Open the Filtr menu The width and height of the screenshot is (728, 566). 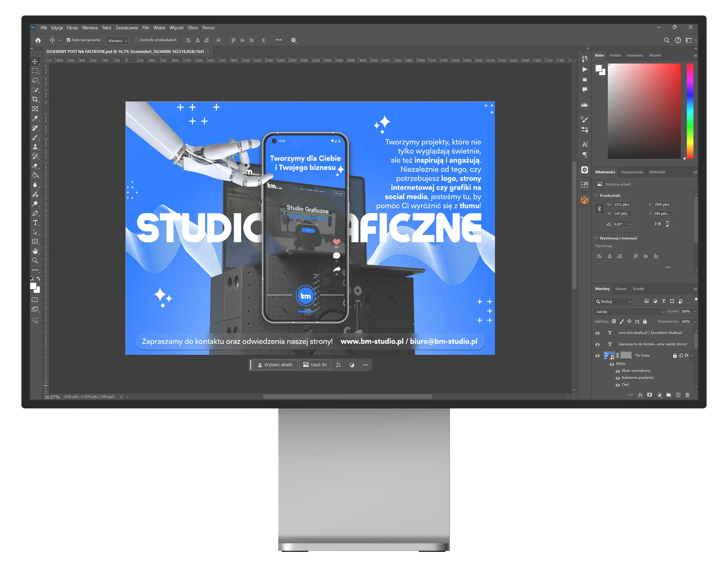146,28
